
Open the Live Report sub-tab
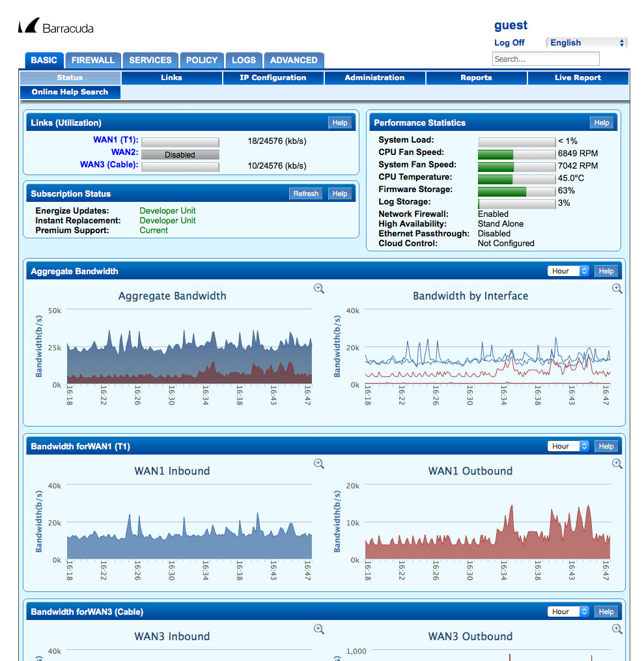coord(578,77)
